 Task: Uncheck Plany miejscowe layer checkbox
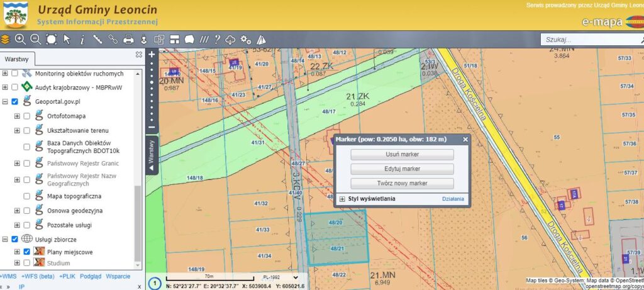coord(26,252)
